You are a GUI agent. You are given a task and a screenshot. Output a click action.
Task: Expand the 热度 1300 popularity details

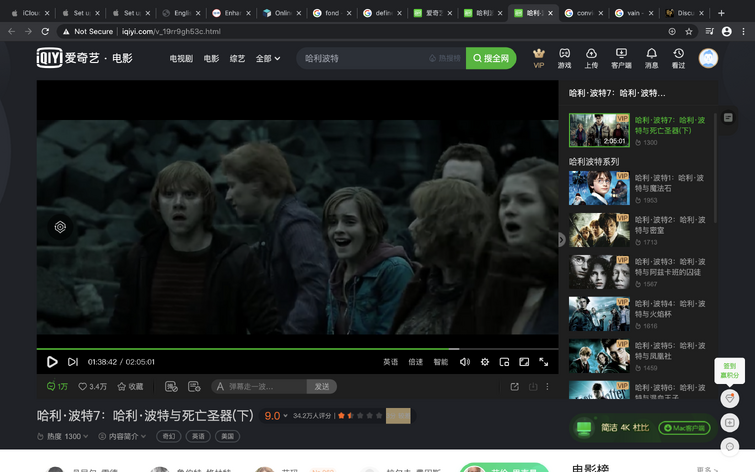coord(63,436)
